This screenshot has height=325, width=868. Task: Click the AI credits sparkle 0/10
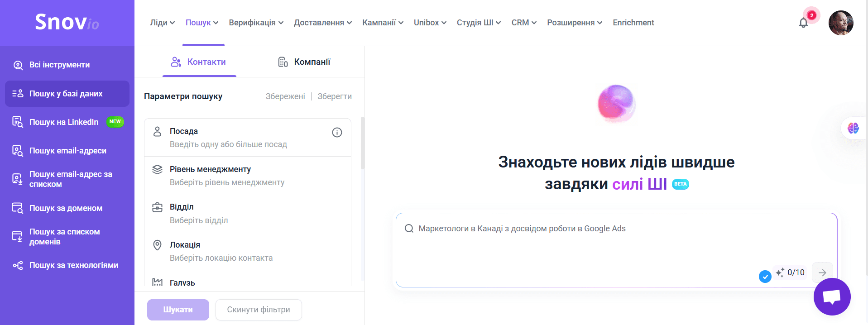point(790,272)
